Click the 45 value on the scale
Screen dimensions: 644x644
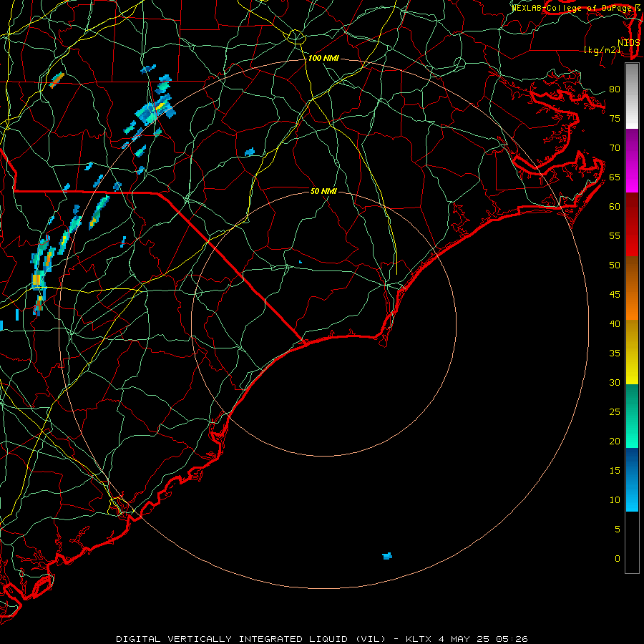615,295
